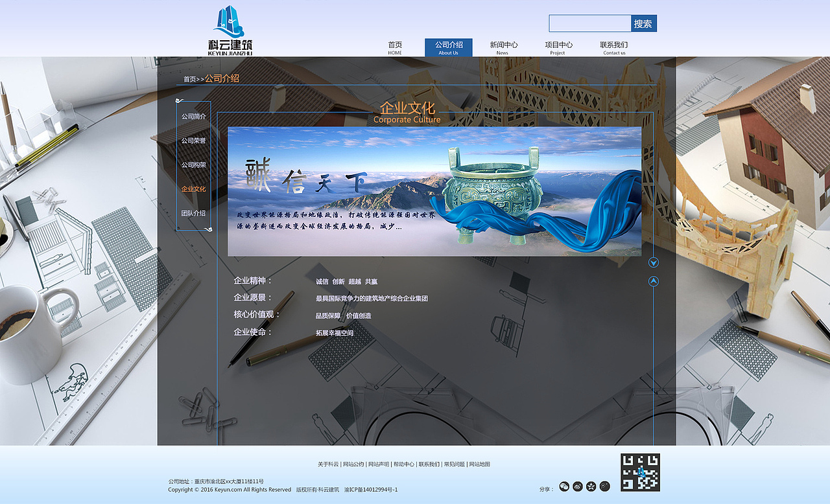This screenshot has height=504, width=830.
Task: Click the 公司地址 address line
Action: pos(216,482)
